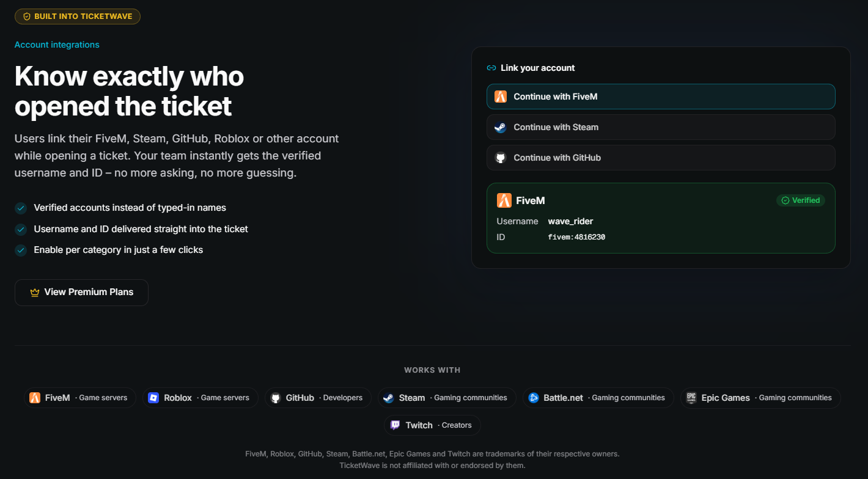Screen dimensions: 868x479
Task: Click the ID value fivem:4816230
Action: point(576,237)
